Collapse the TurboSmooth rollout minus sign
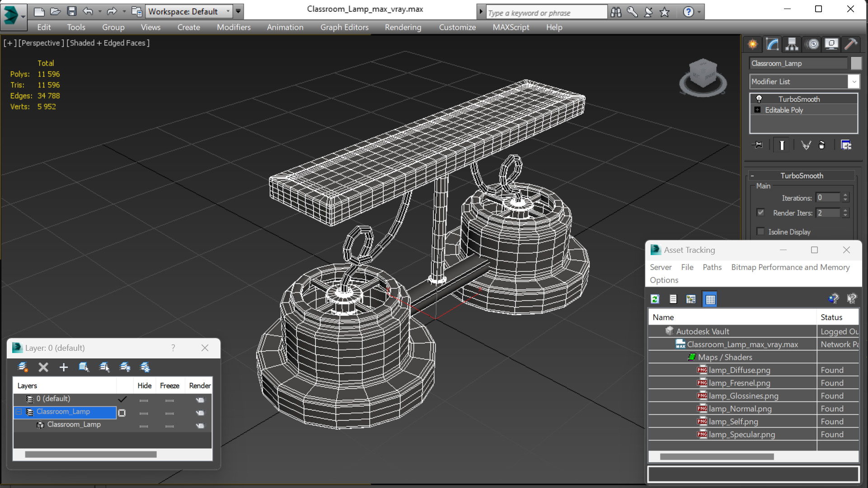The width and height of the screenshot is (868, 488). [752, 176]
